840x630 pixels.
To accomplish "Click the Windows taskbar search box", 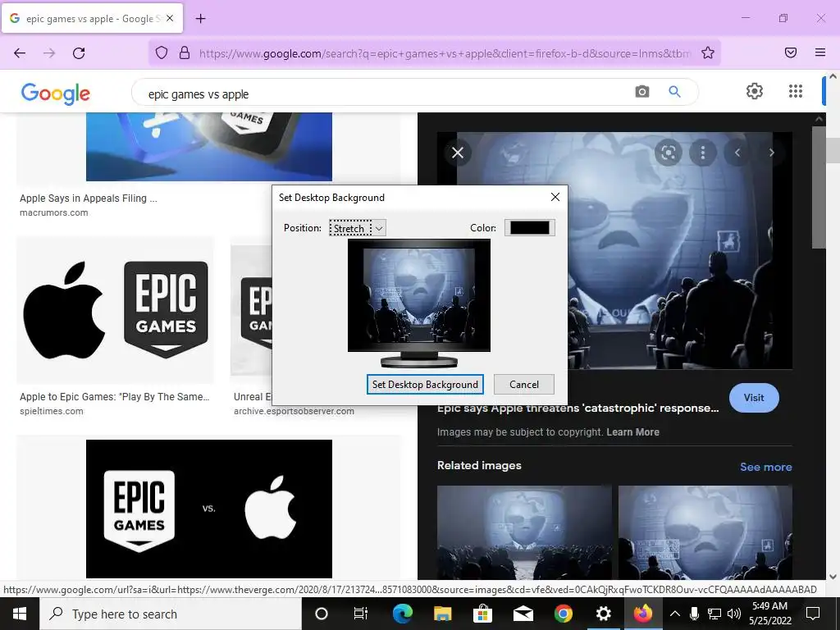I will coord(171,614).
